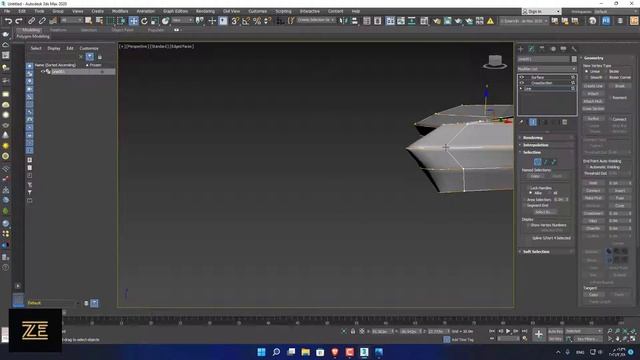
Task: Open the Hierarchy panel tab icon
Action: pyautogui.click(x=542, y=49)
